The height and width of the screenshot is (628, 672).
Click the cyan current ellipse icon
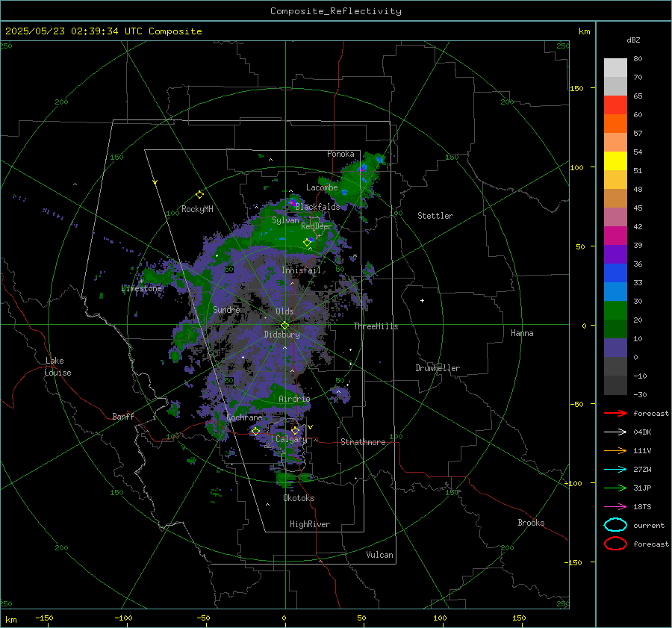615,525
